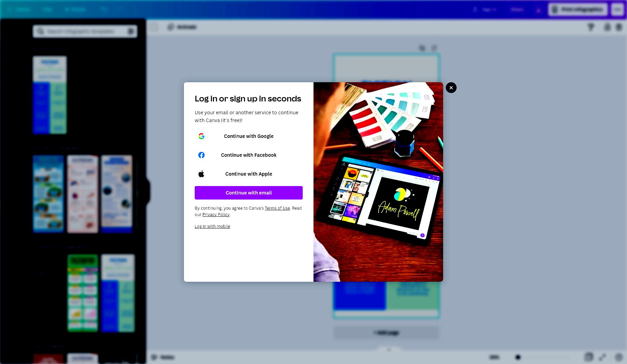
Task: Click the Google logo icon
Action: click(201, 136)
